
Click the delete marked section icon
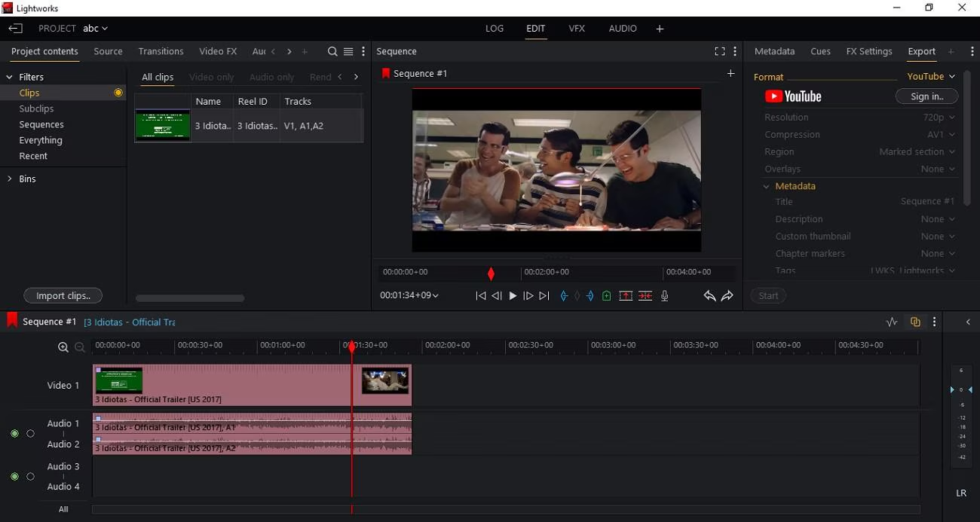tap(645, 295)
